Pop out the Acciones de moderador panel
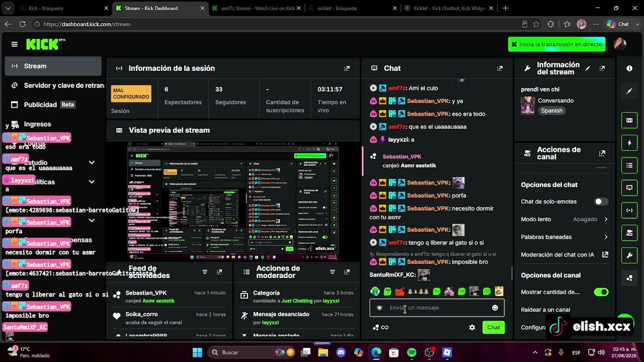Viewport: 644px width, 362px height. (347, 272)
